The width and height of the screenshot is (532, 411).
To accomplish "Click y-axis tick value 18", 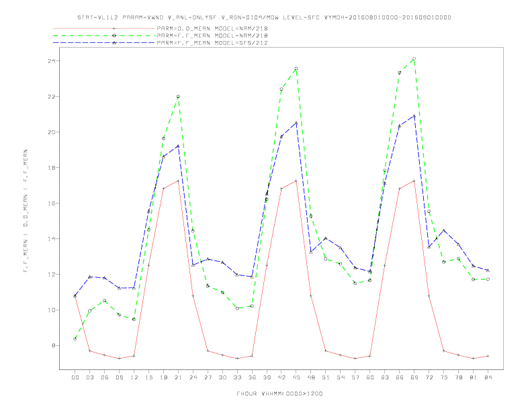I will (52, 168).
